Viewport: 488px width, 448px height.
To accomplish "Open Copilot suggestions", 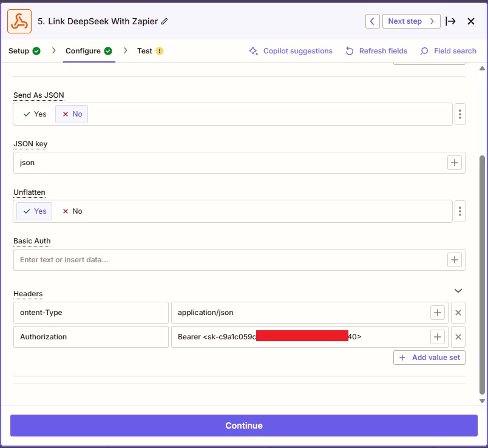I will pos(291,51).
